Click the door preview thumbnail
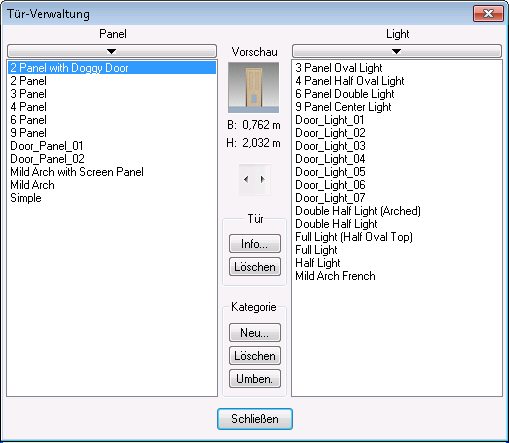Screen dimensions: 509x443 point(254,88)
